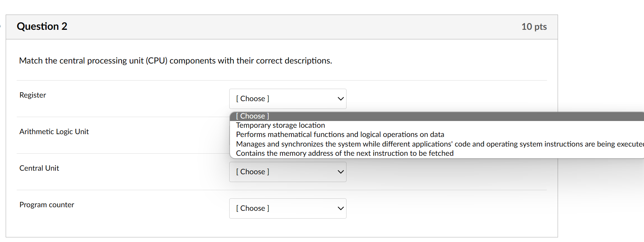
Task: Open the Central Unit dropdown
Action: [287, 172]
